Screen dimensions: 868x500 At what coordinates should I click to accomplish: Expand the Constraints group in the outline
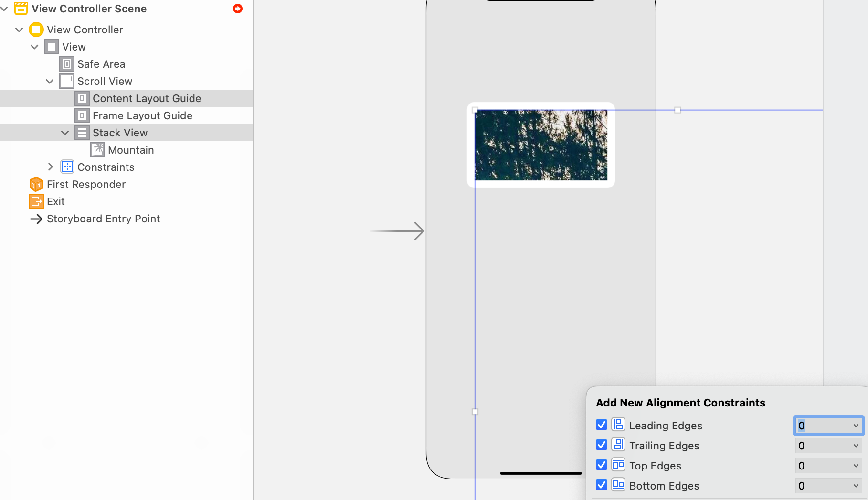pos(51,167)
